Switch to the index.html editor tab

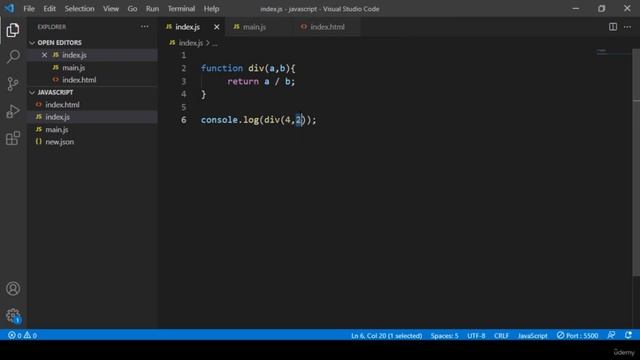(327, 27)
